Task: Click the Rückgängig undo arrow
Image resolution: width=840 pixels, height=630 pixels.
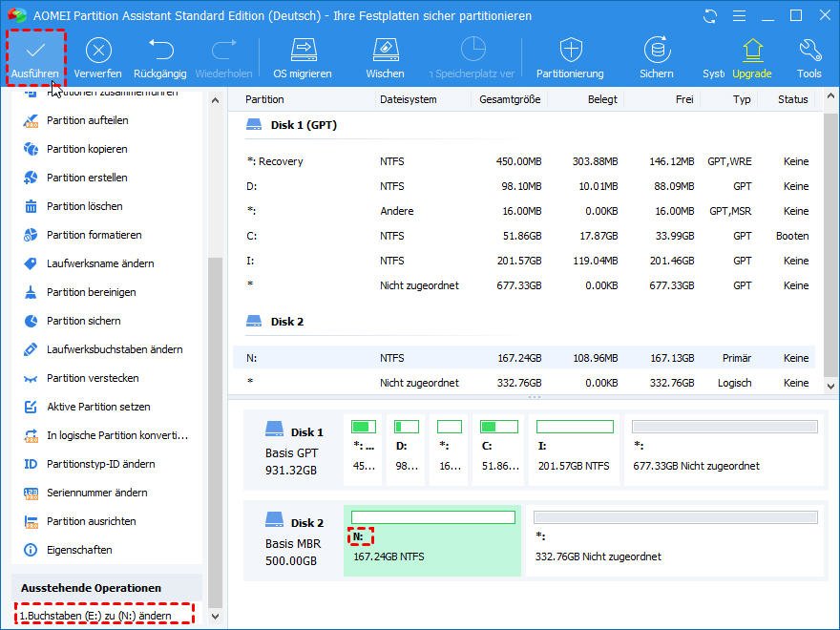Action: pyautogui.click(x=160, y=51)
